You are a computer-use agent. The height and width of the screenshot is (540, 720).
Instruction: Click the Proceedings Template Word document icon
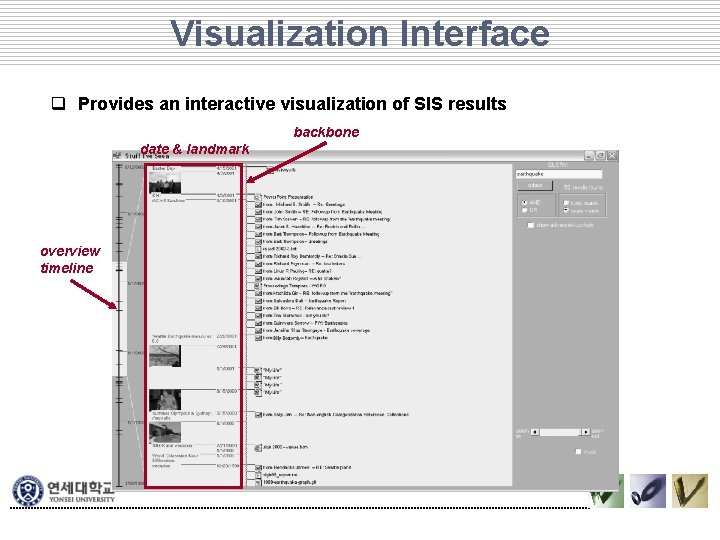(258, 286)
